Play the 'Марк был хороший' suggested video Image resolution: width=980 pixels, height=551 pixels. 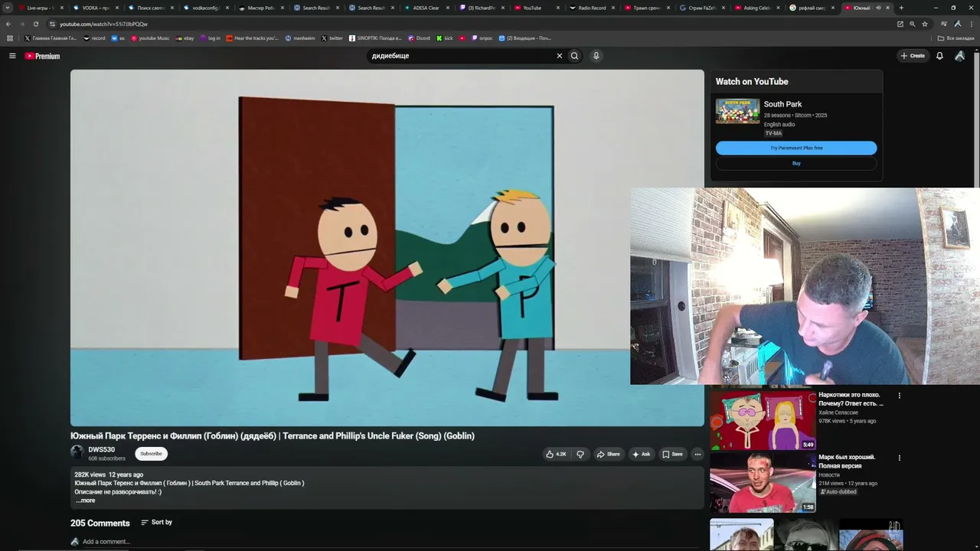tap(763, 482)
